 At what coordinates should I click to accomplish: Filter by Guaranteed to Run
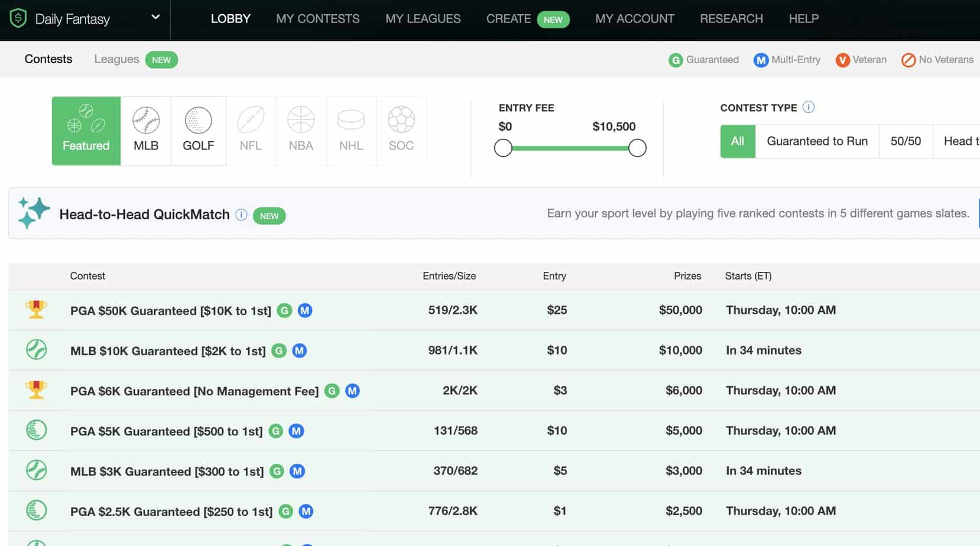[x=817, y=141]
